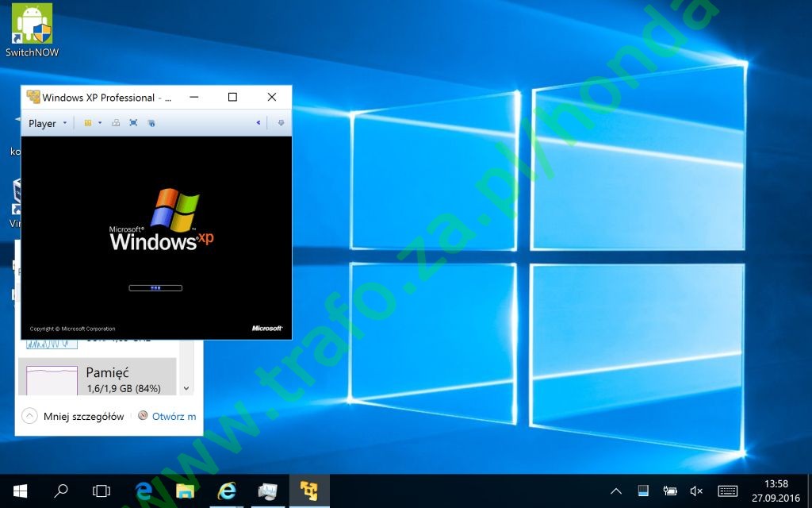Switch to Internet Explorer on the taskbar
The height and width of the screenshot is (508, 812).
226,491
